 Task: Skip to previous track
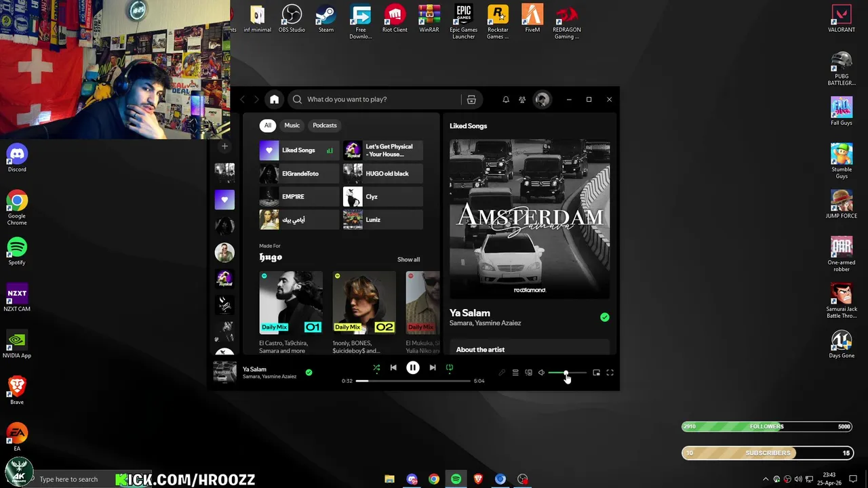coord(393,367)
